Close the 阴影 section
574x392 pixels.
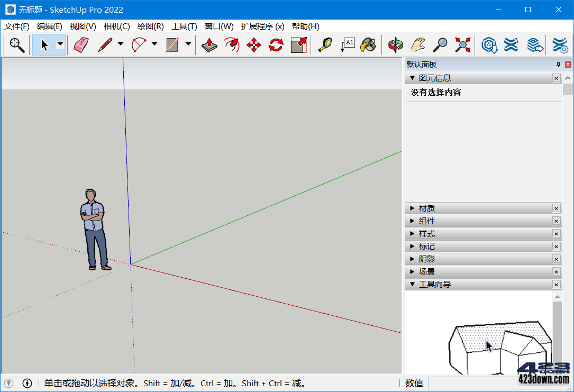pyautogui.click(x=557, y=259)
